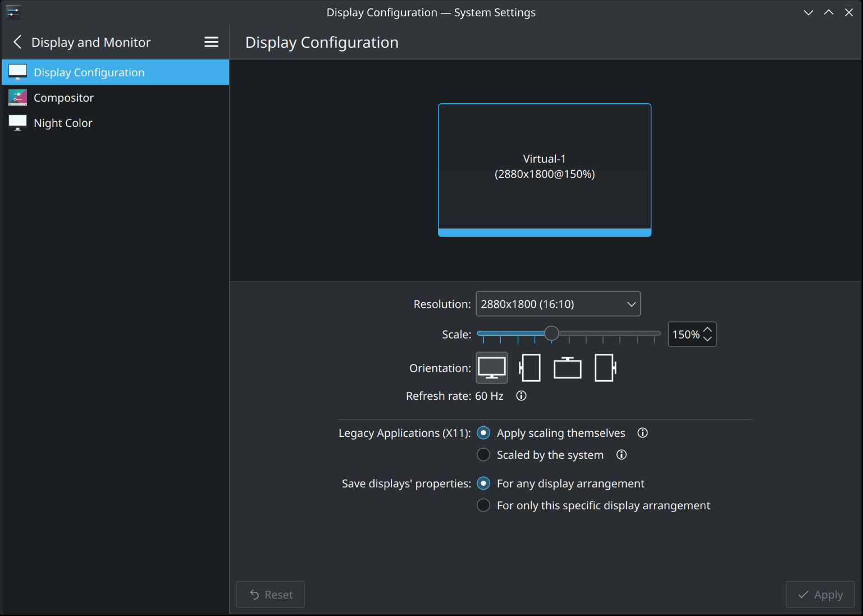The image size is (863, 616).
Task: Click the 150% scale input field
Action: point(686,334)
